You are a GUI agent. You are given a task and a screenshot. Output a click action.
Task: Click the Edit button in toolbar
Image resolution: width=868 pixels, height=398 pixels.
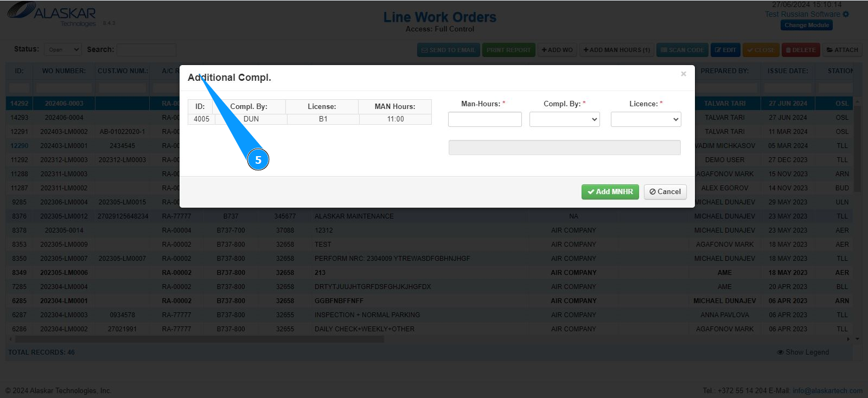(x=725, y=50)
